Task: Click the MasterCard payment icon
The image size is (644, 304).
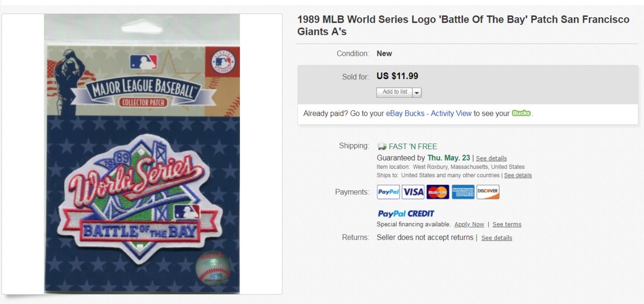Action: point(438,192)
